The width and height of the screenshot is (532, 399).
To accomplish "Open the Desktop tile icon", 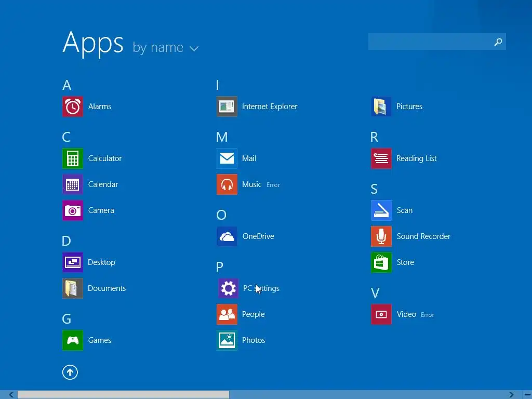I will 73,262.
